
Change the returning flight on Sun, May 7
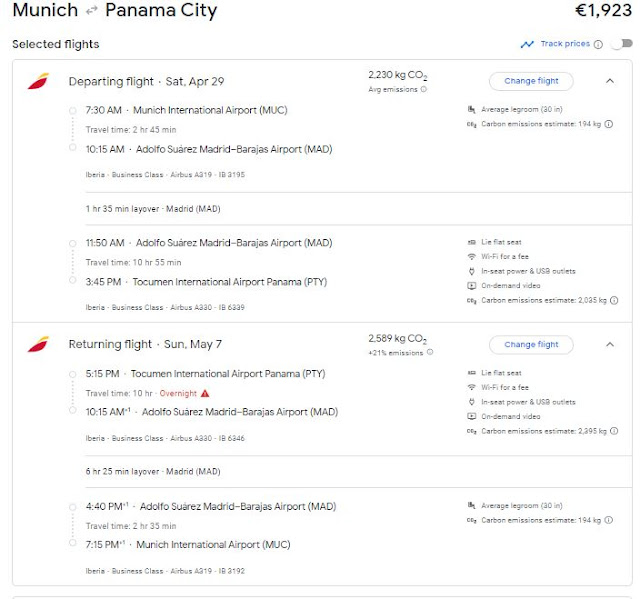pyautogui.click(x=531, y=345)
